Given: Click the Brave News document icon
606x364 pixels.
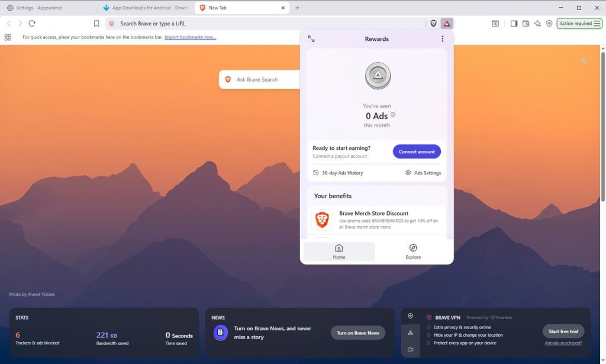Looking at the screenshot, I should point(220,332).
